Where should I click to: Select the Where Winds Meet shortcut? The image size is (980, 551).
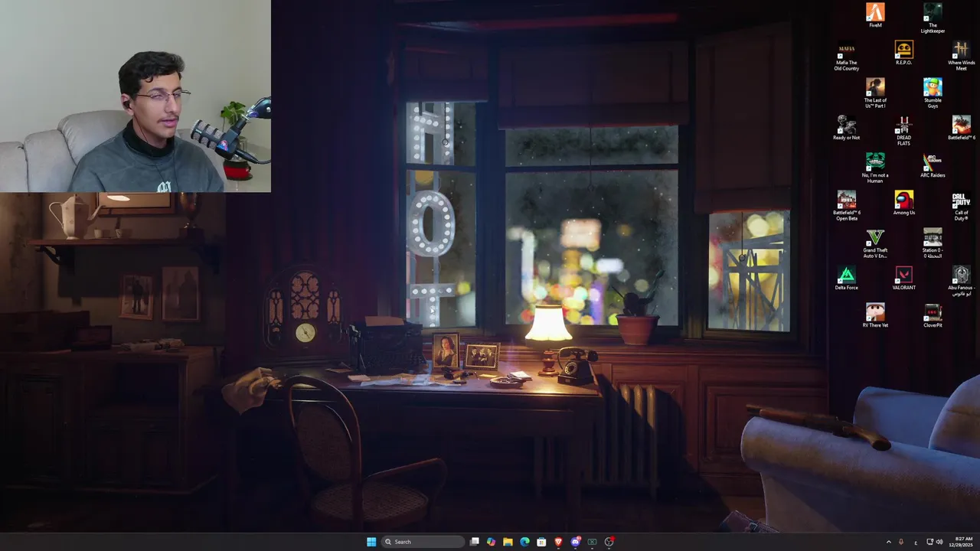pos(961,56)
